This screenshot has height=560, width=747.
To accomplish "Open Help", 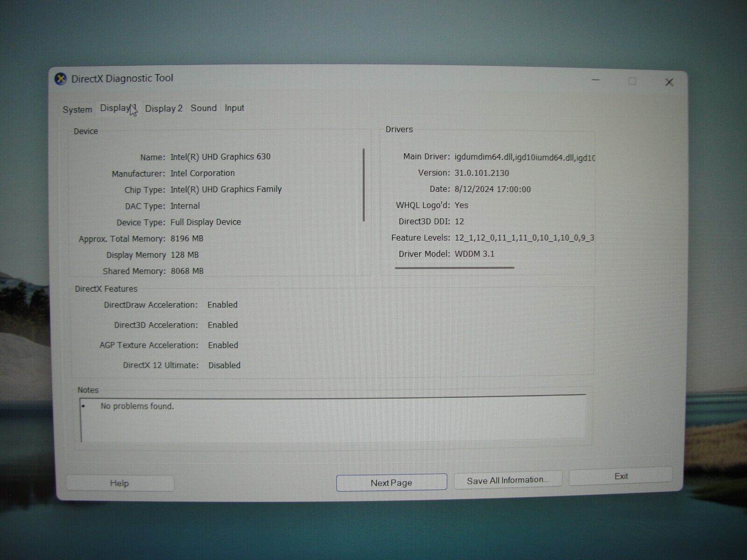I will [x=119, y=483].
